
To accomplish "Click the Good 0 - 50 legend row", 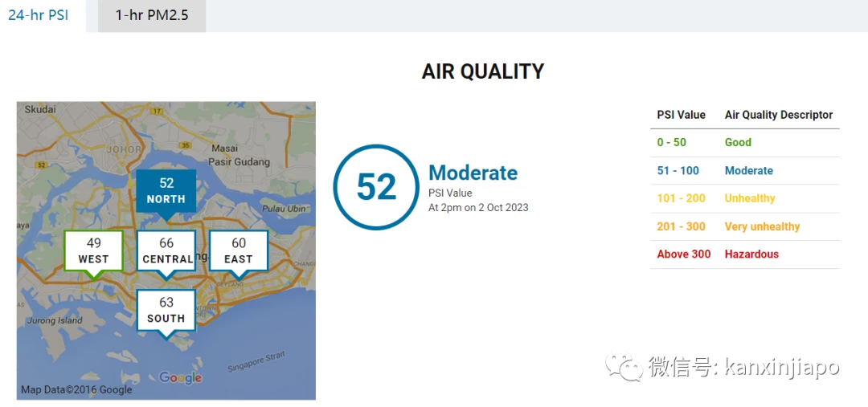I will pyautogui.click(x=744, y=143).
